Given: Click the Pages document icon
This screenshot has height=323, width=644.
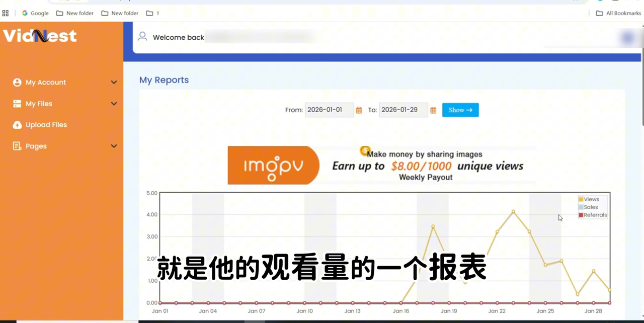Looking at the screenshot, I should 17,146.
